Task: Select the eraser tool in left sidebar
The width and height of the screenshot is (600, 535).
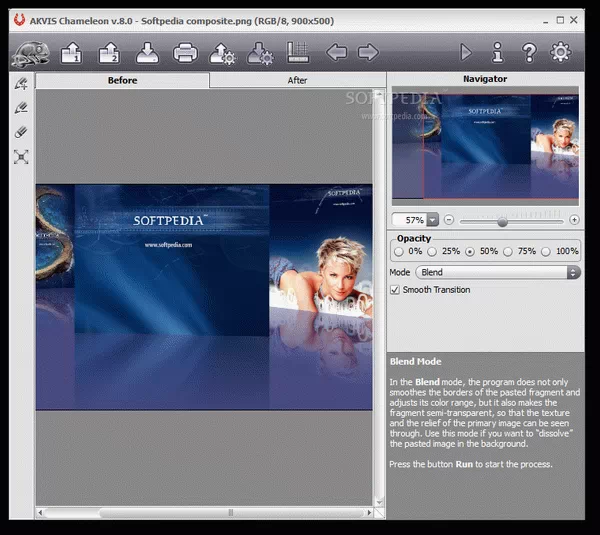Action: pyautogui.click(x=21, y=132)
